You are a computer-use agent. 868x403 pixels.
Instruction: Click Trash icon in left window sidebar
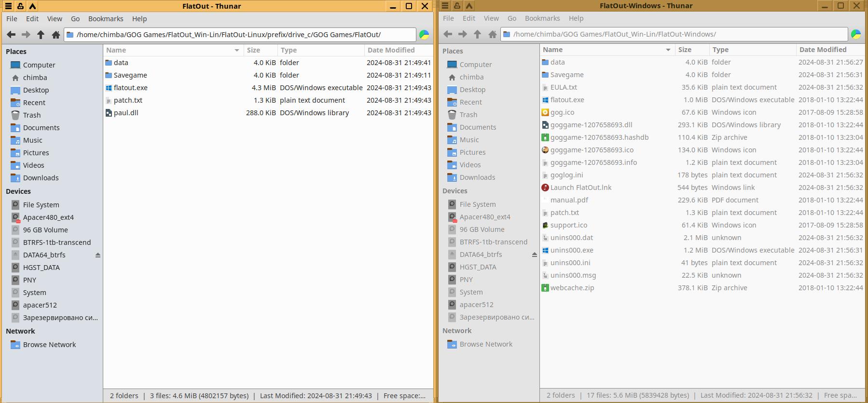coord(15,115)
